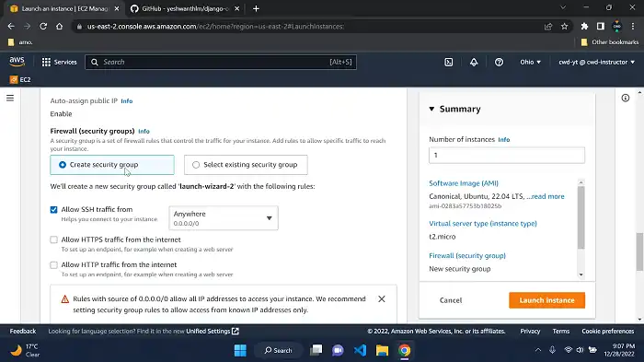
Task: Switch to the GitHub django tab
Action: tap(185, 8)
